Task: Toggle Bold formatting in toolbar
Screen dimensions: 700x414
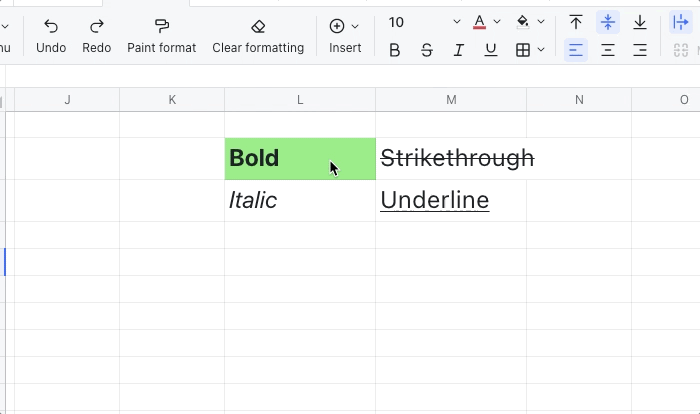Action: tap(394, 50)
